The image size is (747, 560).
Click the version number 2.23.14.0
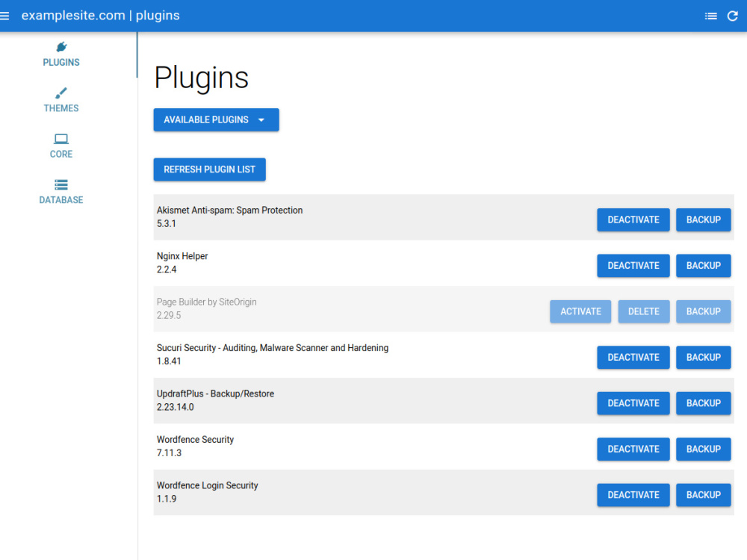[176, 407]
